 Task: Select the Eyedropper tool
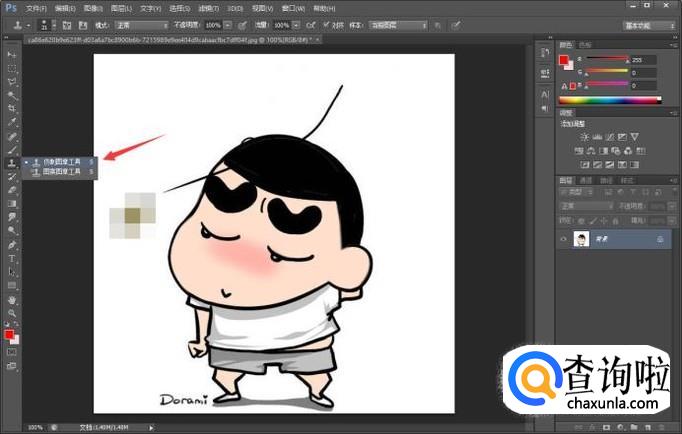point(12,122)
